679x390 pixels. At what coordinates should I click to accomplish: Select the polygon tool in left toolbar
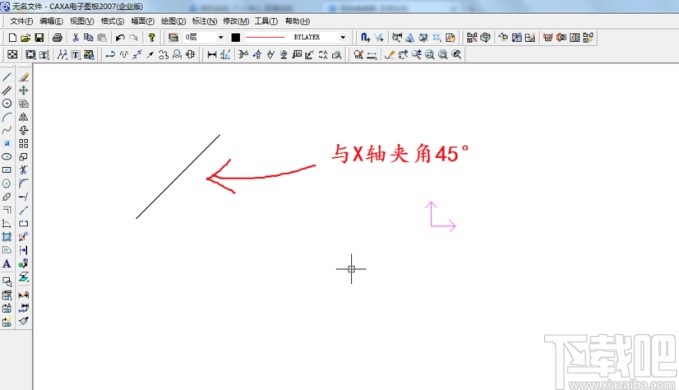7,184
